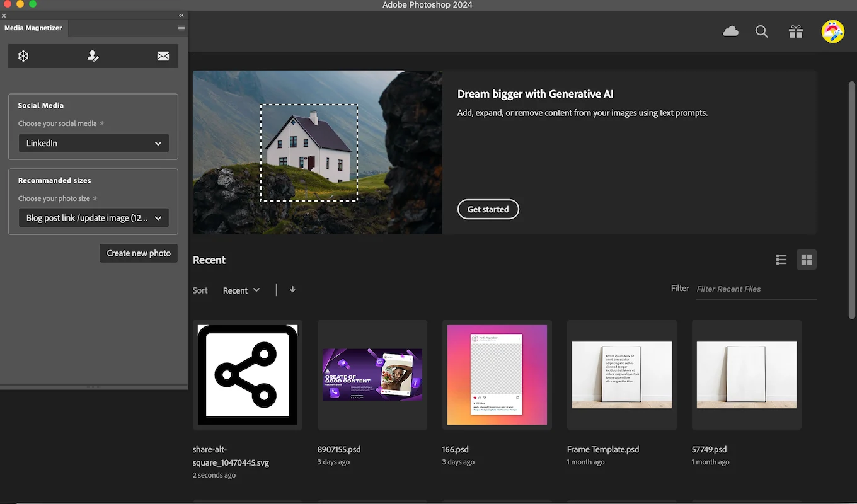Open the envelope mail icon tab
The height and width of the screenshot is (504, 857).
pyautogui.click(x=163, y=56)
